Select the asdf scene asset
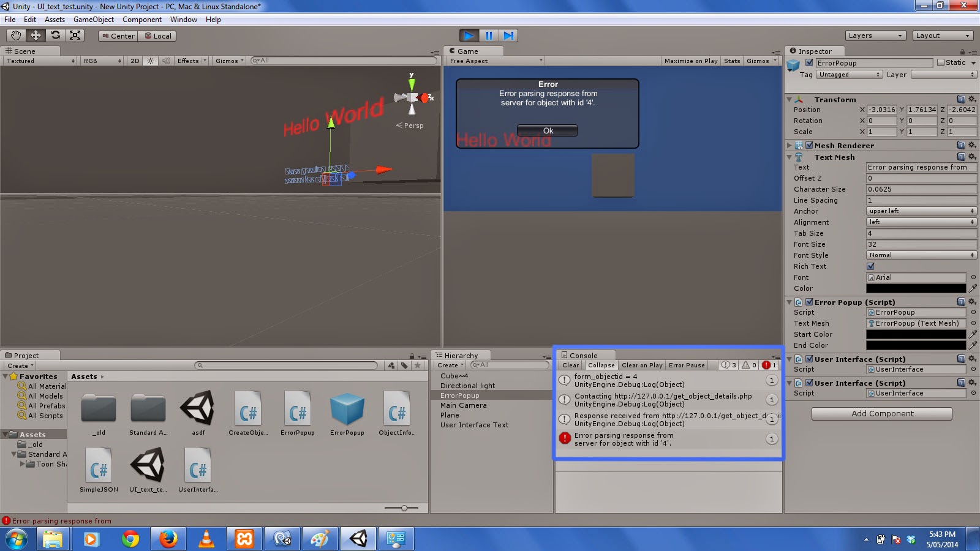 coord(198,413)
